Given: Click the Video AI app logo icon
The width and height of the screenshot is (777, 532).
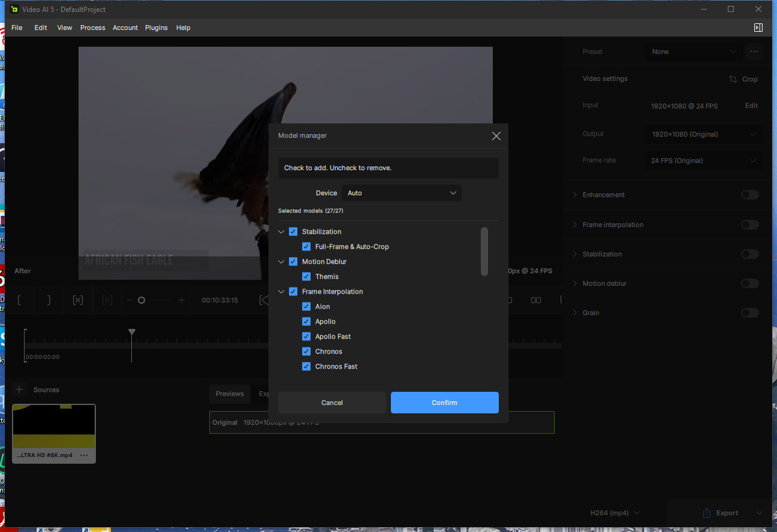Looking at the screenshot, I should [x=14, y=9].
